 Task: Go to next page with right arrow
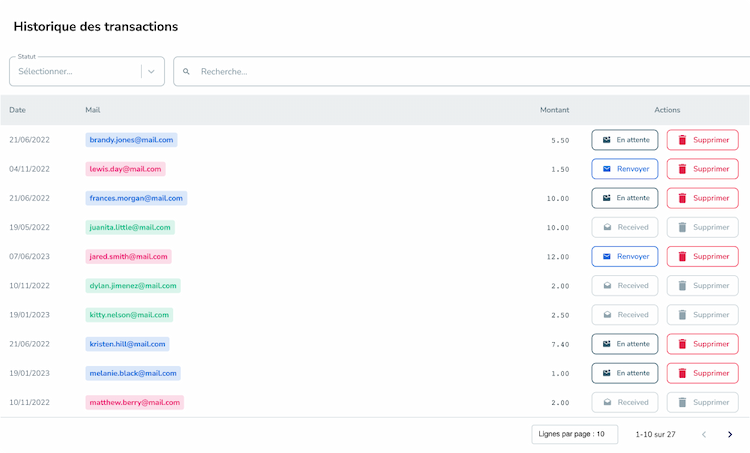coord(730,435)
